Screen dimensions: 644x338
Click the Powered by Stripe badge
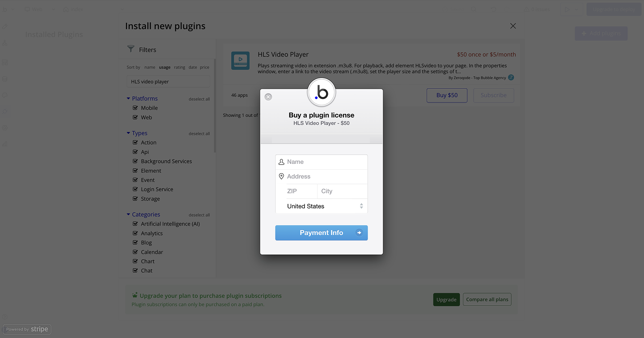27,329
